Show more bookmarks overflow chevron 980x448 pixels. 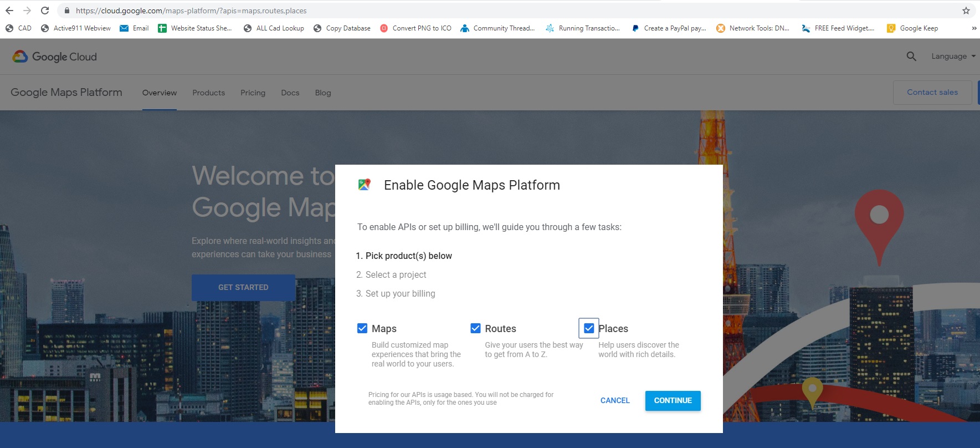(x=974, y=28)
